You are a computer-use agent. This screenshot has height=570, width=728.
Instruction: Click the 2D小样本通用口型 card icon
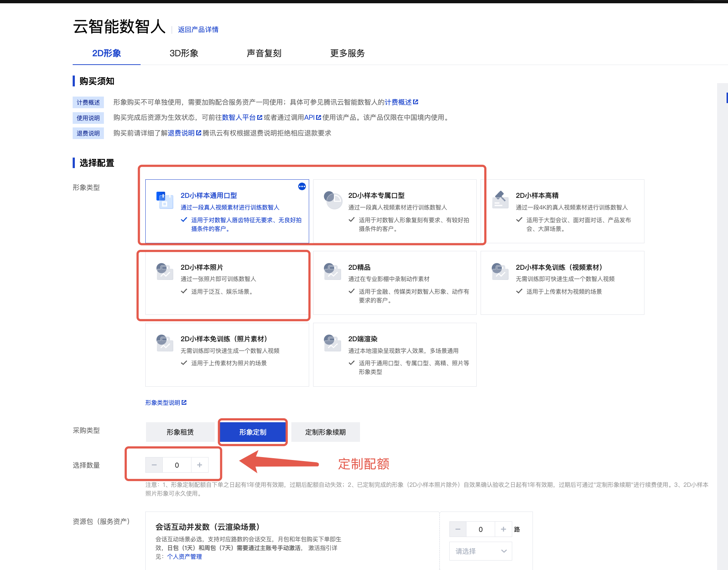(x=165, y=200)
